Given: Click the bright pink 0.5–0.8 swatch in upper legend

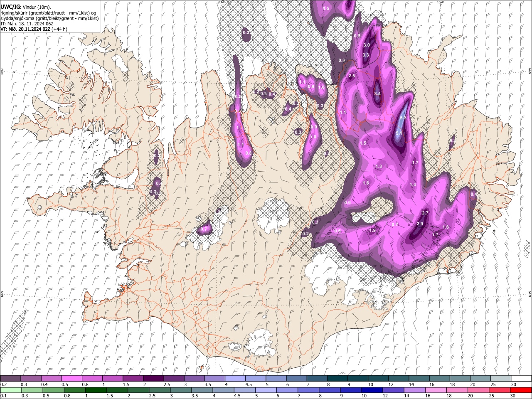Looking at the screenshot, I should (x=71, y=378).
